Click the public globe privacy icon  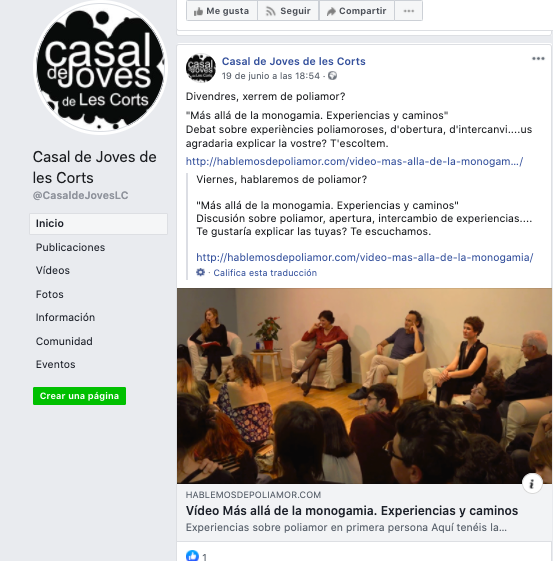pos(332,76)
